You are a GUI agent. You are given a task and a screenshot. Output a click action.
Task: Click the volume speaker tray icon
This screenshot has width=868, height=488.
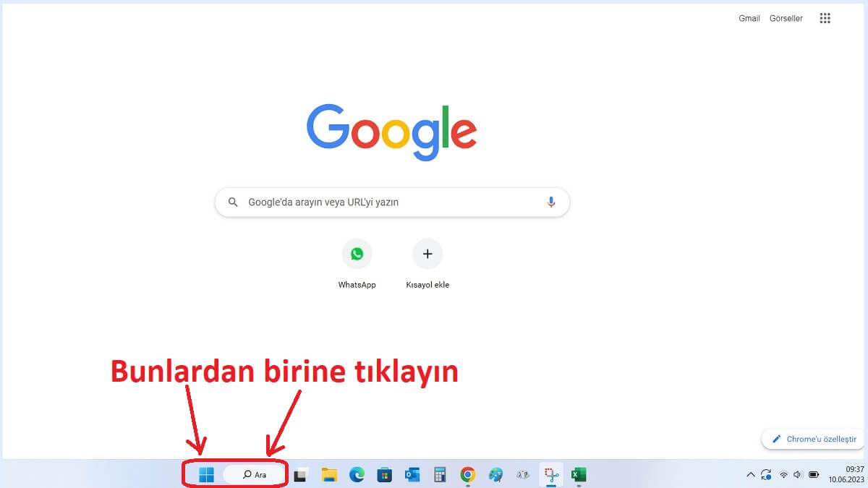pyautogui.click(x=798, y=475)
